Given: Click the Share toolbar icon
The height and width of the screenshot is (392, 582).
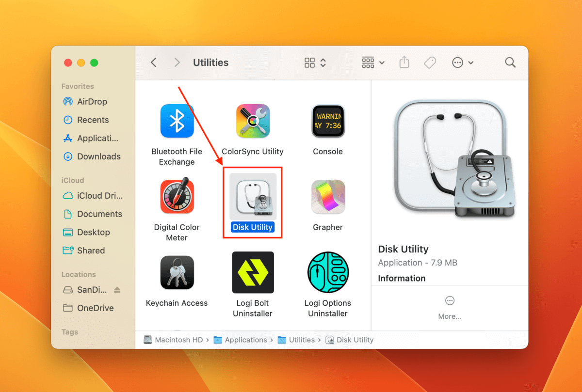Looking at the screenshot, I should pyautogui.click(x=404, y=62).
